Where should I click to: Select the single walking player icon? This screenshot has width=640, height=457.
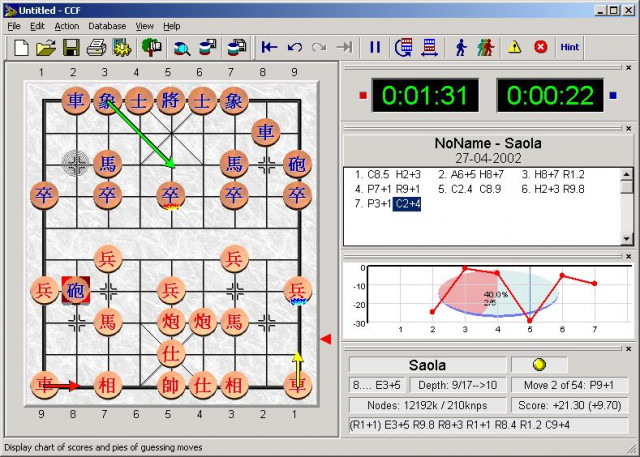pyautogui.click(x=461, y=47)
